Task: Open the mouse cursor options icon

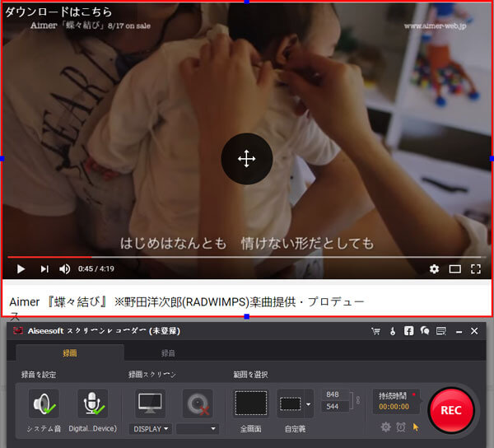Action: click(416, 427)
